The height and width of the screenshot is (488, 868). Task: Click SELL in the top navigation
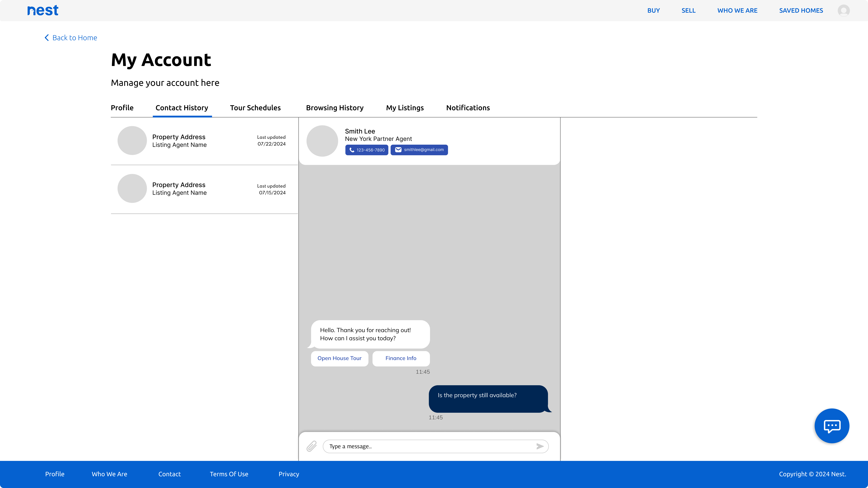point(688,10)
